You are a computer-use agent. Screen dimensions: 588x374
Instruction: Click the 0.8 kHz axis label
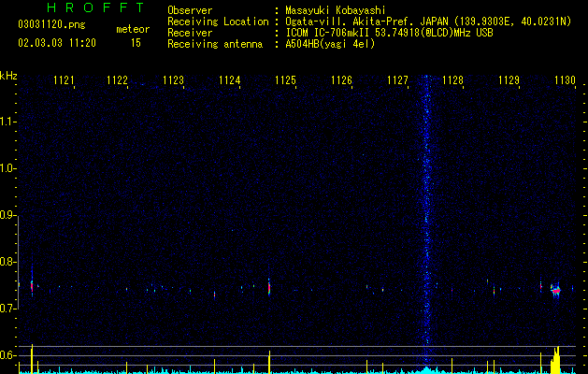(x=8, y=262)
